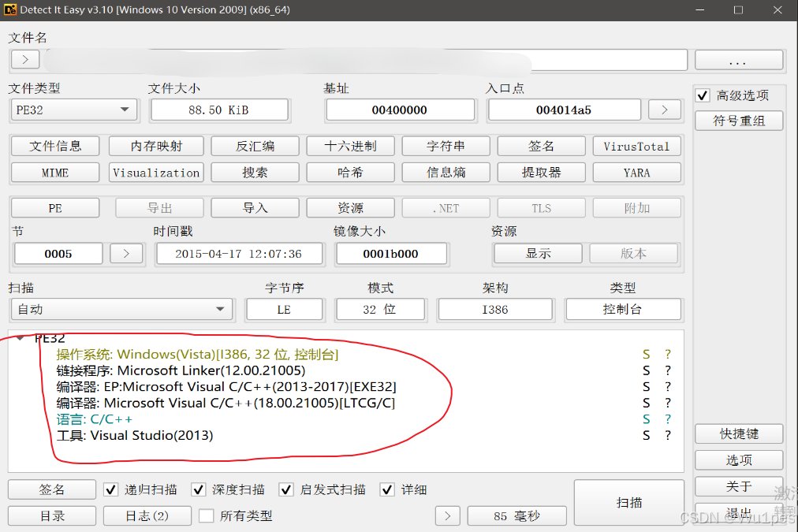Open 内存映射 view
798x532 pixels.
(x=156, y=146)
